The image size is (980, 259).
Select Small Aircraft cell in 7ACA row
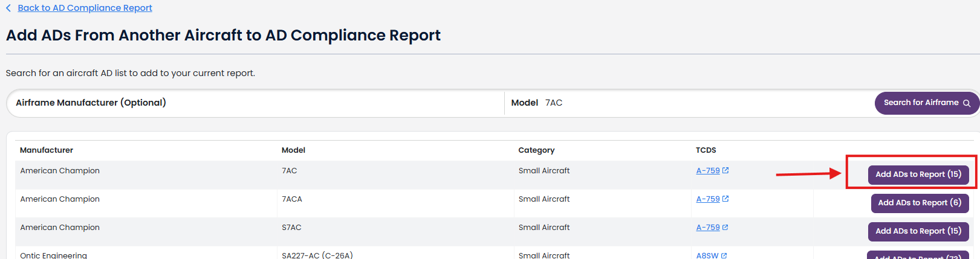point(544,199)
